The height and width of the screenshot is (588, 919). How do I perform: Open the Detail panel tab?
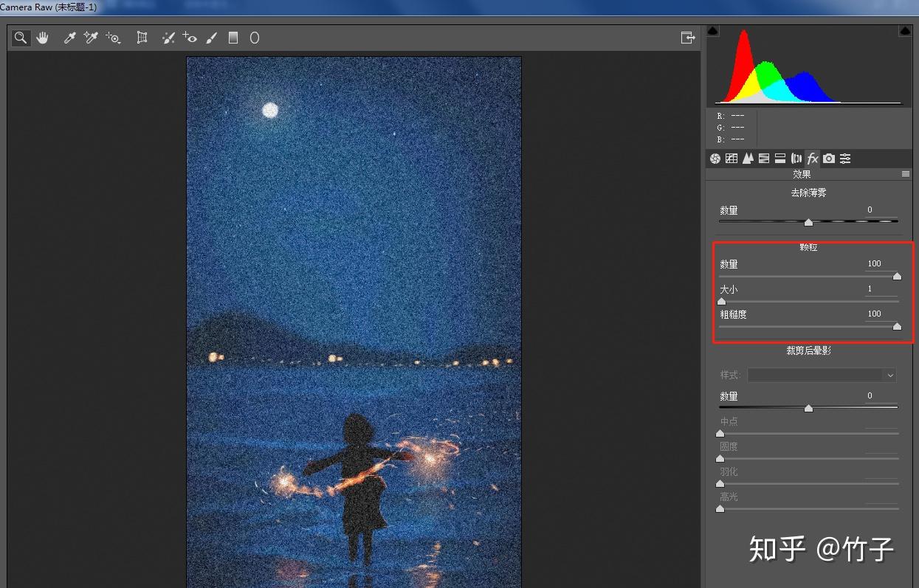[748, 159]
